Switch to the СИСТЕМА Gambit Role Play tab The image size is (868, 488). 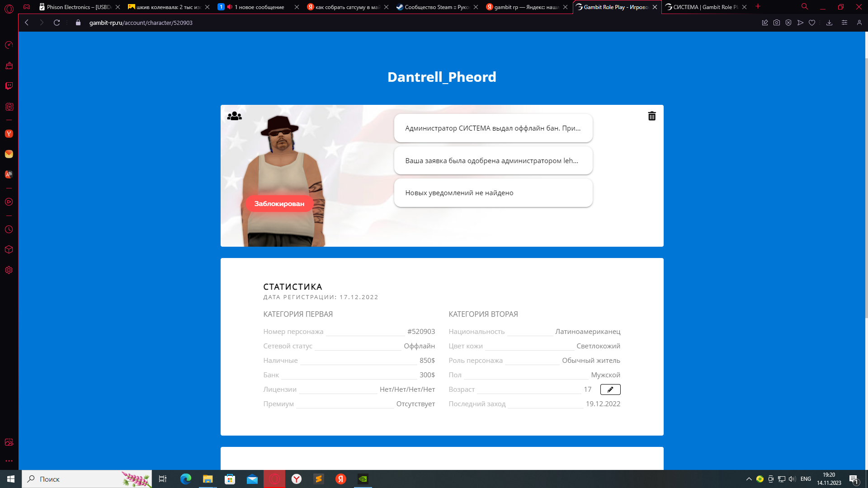click(x=703, y=7)
